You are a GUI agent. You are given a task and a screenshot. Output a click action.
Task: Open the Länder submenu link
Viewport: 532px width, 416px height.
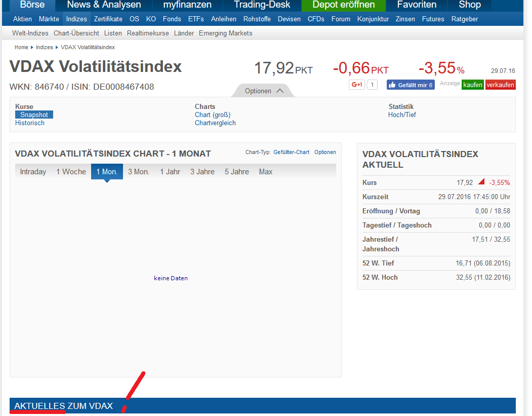184,33
